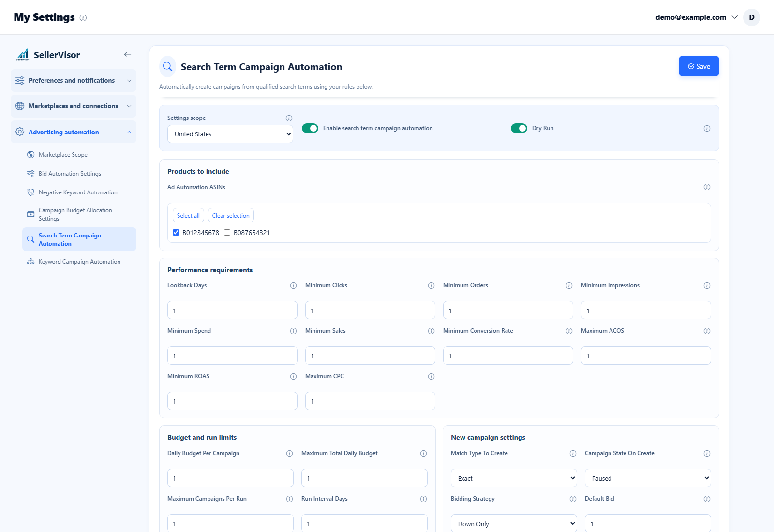774x532 pixels.
Task: Click the Daily Budget Per Campaign info icon
Action: [289, 453]
